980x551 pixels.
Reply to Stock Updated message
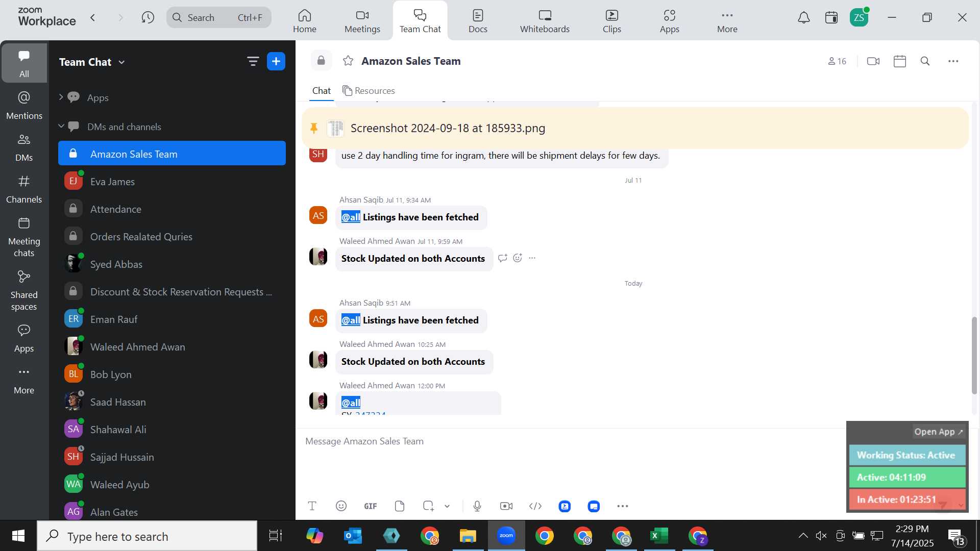pos(503,258)
